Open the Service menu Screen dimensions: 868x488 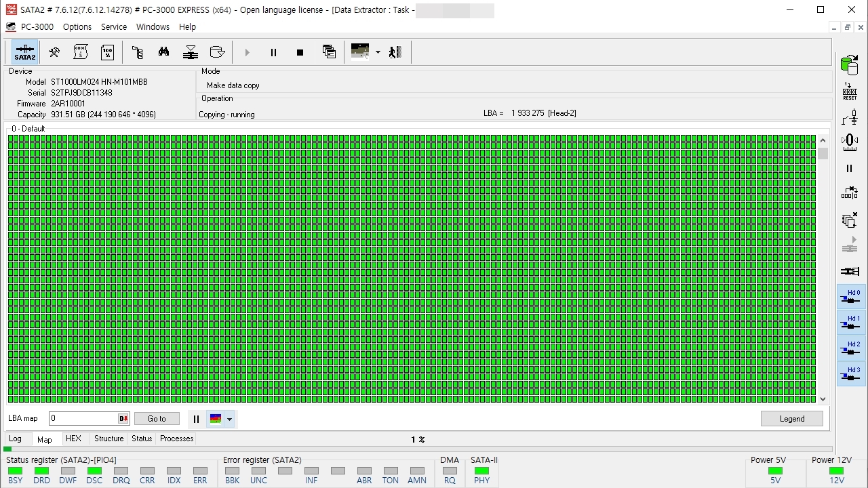point(114,27)
